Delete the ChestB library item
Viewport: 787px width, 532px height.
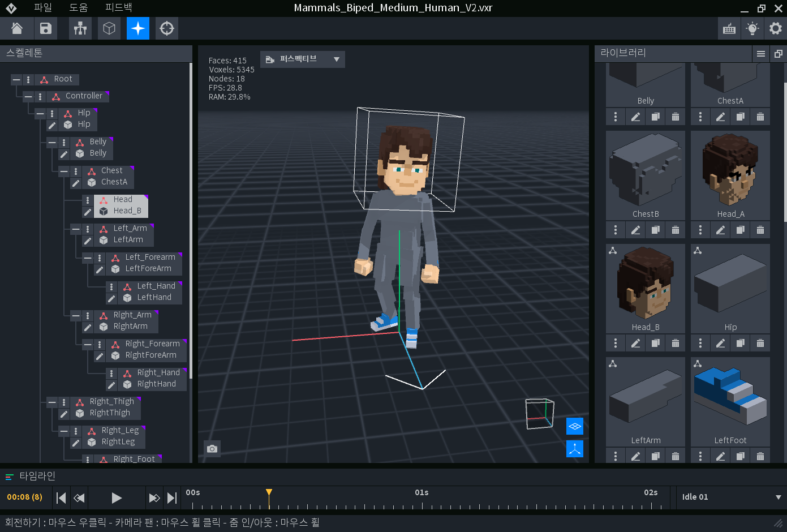tap(676, 230)
